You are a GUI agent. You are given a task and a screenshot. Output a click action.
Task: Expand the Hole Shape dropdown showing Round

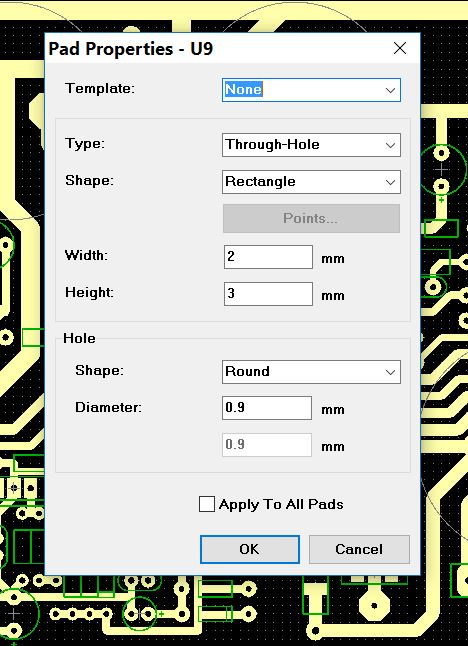[311, 372]
